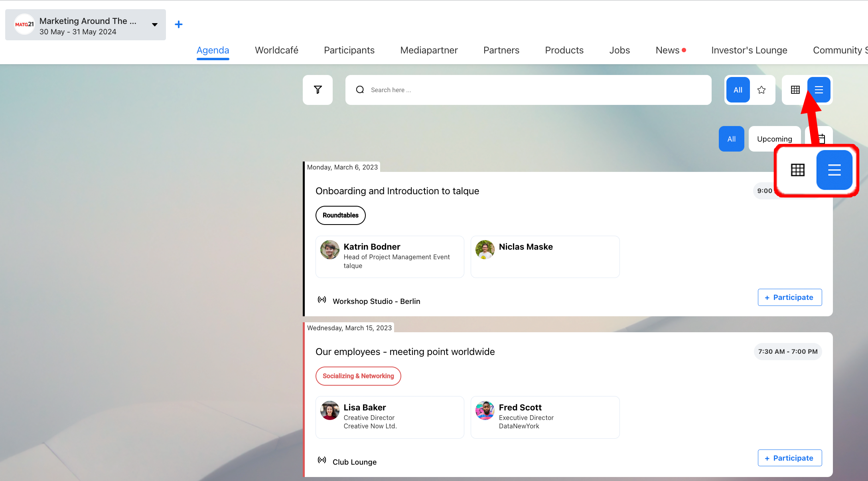Click live stream icon beside Club Lounge

[322, 460]
